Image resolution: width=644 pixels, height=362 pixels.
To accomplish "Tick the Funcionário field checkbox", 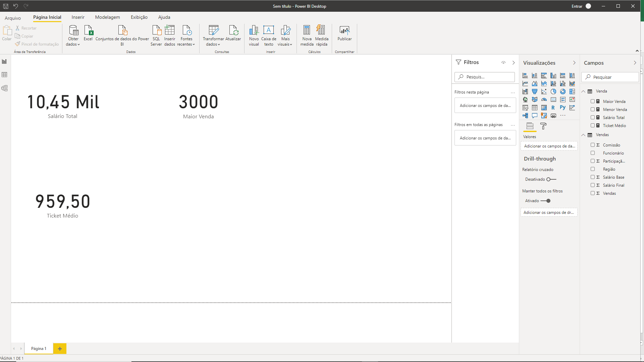I will (x=593, y=153).
